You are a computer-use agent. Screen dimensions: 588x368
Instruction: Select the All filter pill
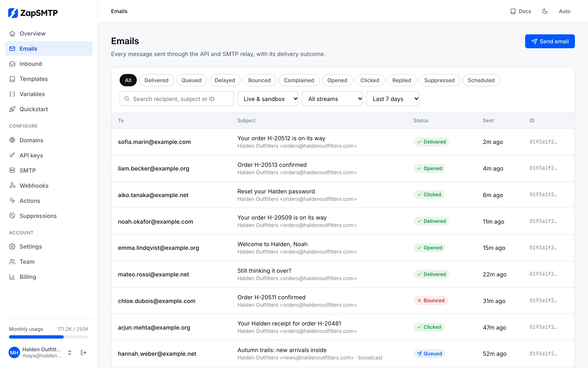[x=128, y=80]
